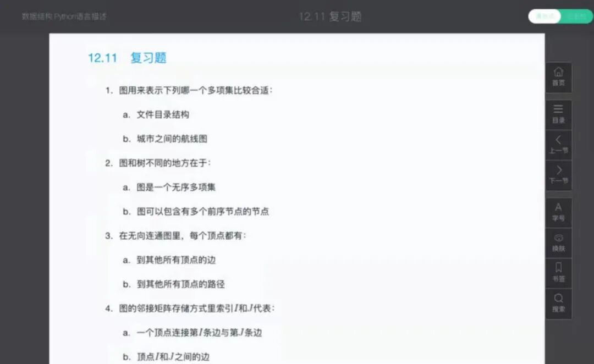The image size is (594, 364).
Task: Click the blue heading 12.11 复习题
Action: (x=127, y=58)
